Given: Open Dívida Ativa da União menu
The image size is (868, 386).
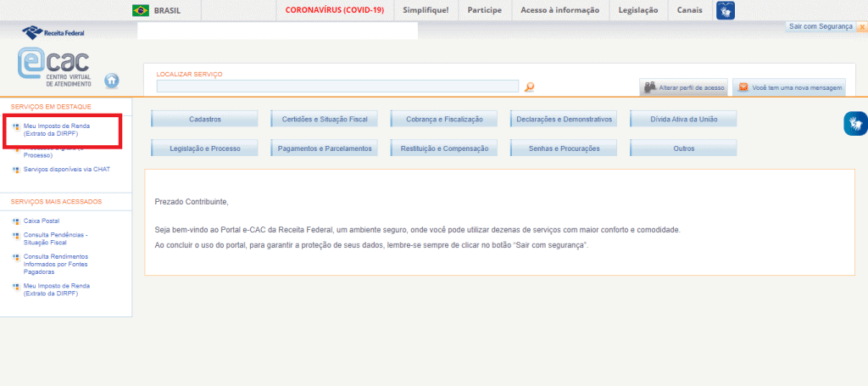Looking at the screenshot, I should tap(684, 119).
